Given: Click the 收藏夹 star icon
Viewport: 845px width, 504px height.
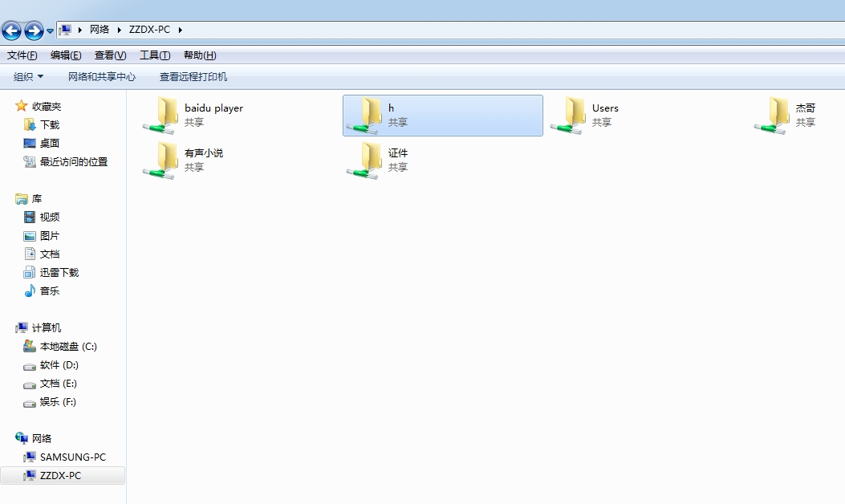Looking at the screenshot, I should coord(22,106).
